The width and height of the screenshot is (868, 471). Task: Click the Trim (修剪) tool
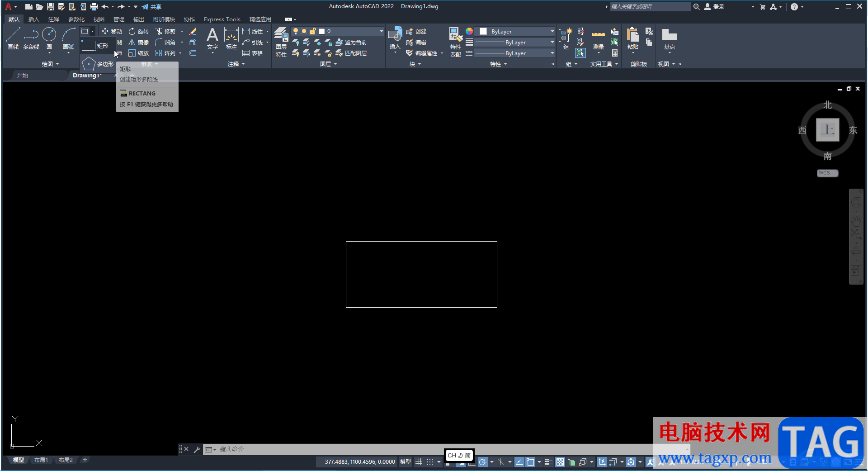point(165,31)
